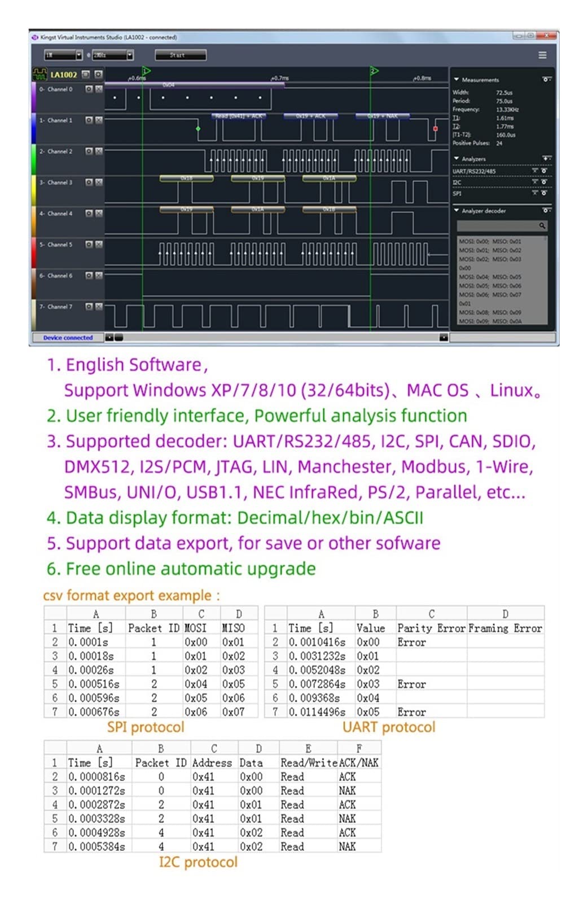This screenshot has width=588, height=904.
Task: Remove Channel 4 with its X icon
Action: point(99,213)
